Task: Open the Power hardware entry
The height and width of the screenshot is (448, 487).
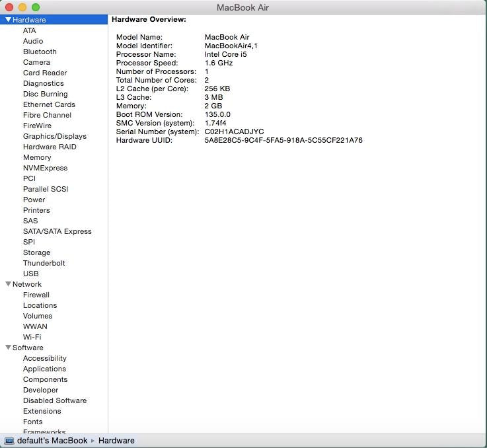Action: tap(34, 200)
